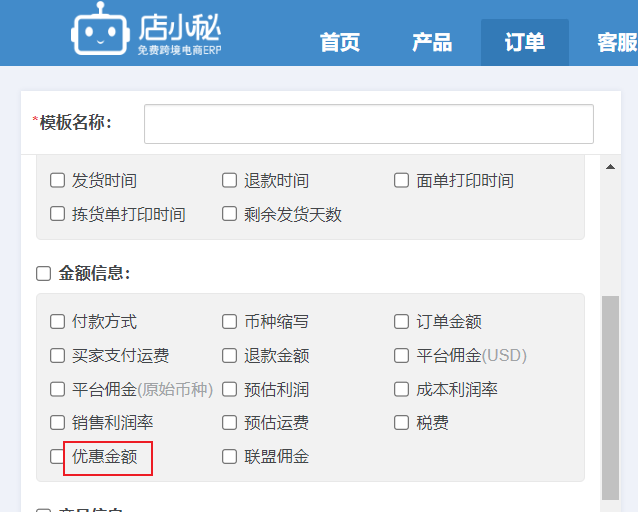Viewport: 638px width, 512px height.
Task: Check 平台佣金(USD) checkbox
Action: [402, 355]
